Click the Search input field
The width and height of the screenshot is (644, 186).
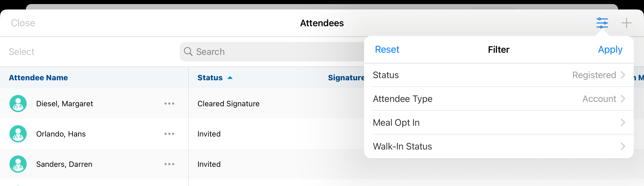(x=270, y=52)
